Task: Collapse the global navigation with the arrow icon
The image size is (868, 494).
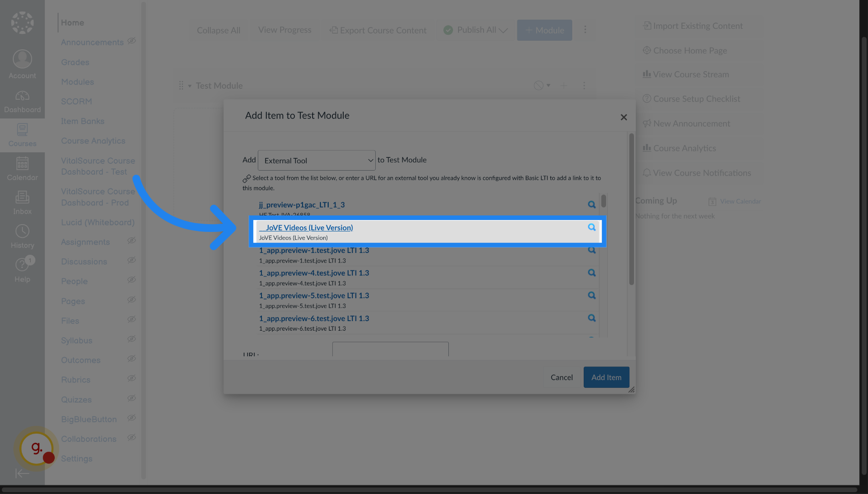Action: coord(22,473)
